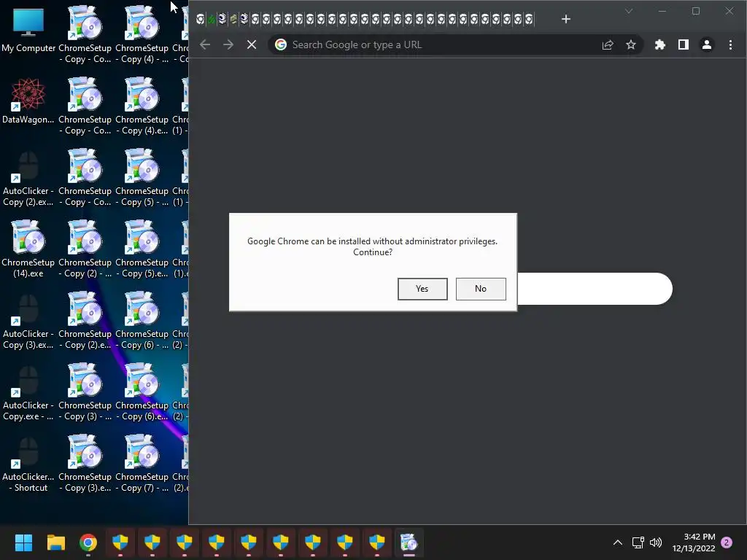Screen dimensions: 747x560
Task: Open the volume speaker tray icon
Action: [x=656, y=542]
